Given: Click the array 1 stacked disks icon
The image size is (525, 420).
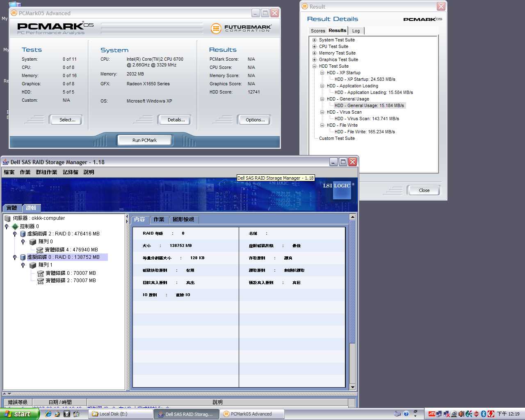Looking at the screenshot, I should coord(33,265).
